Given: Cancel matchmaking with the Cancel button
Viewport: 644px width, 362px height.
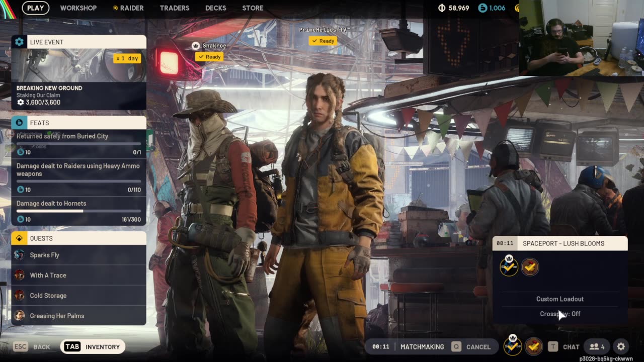Looking at the screenshot, I should pos(471,347).
